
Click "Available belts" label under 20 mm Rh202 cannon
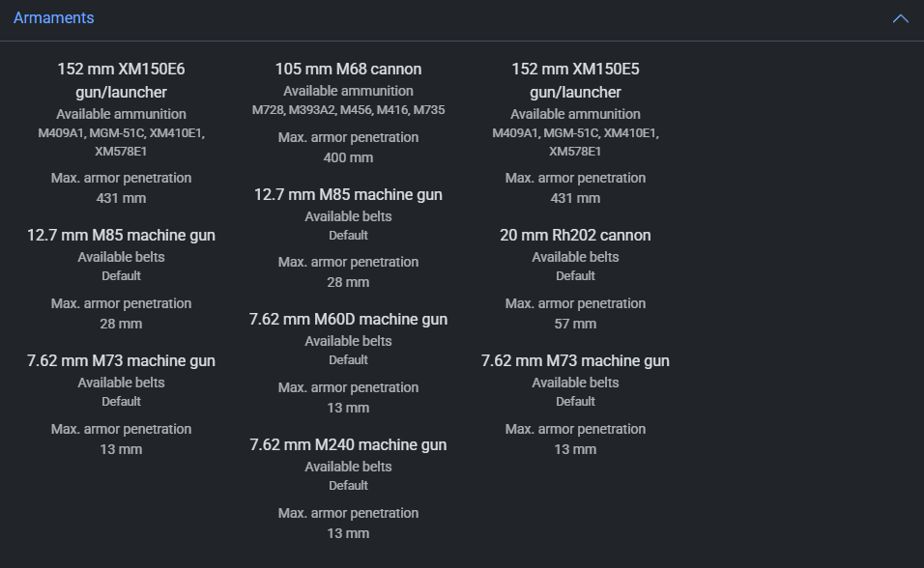pyautogui.click(x=575, y=257)
